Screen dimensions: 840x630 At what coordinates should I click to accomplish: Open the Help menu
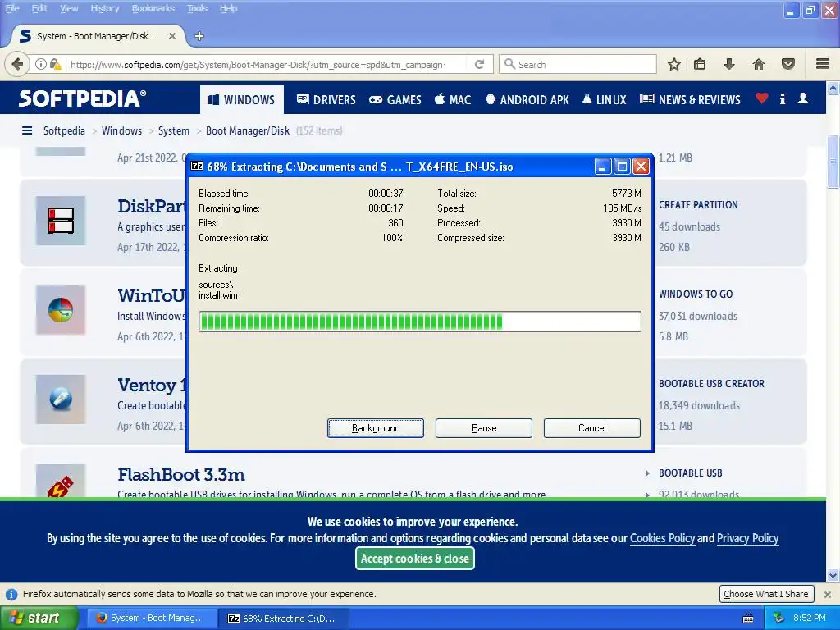point(228,8)
